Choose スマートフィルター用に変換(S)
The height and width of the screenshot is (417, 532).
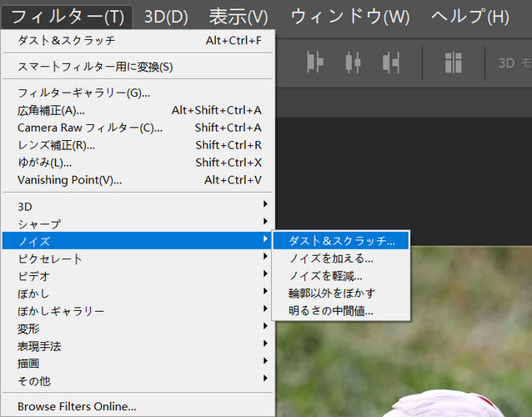tap(138, 67)
